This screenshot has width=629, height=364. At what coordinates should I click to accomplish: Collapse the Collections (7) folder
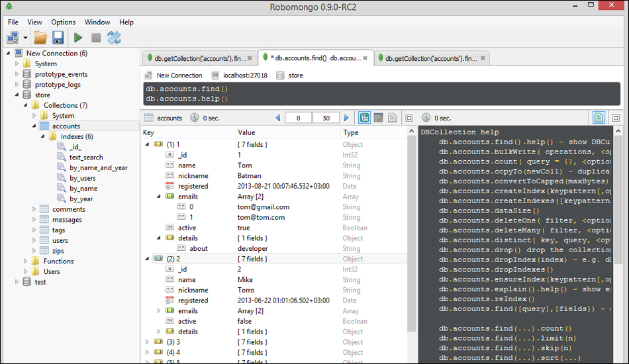point(25,105)
